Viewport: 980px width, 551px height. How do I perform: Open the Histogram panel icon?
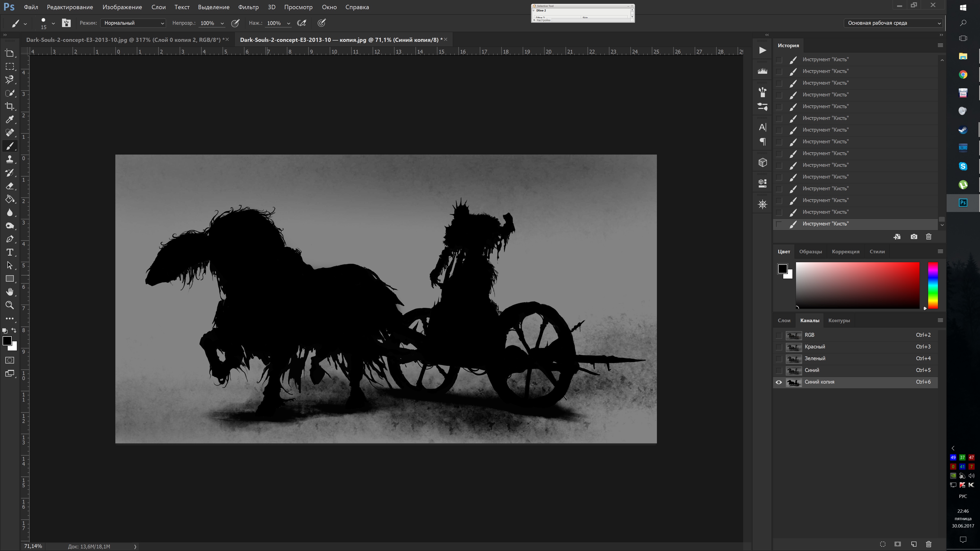(762, 71)
